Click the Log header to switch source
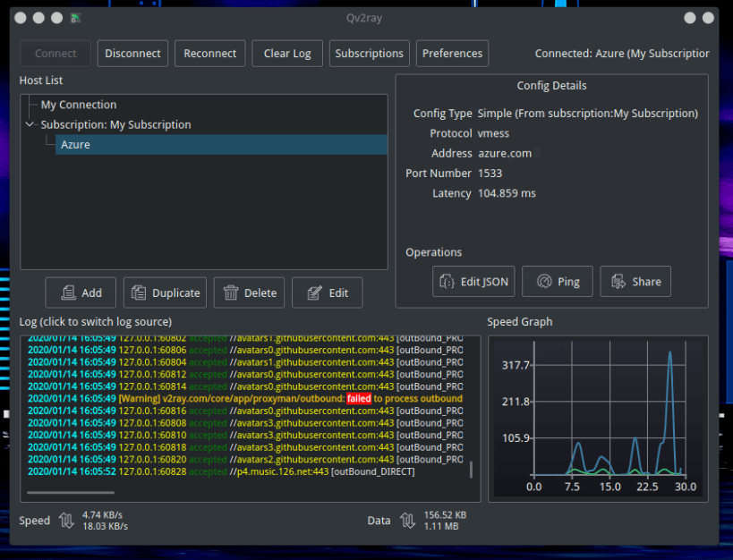Screen dimensions: 733x560 point(96,322)
